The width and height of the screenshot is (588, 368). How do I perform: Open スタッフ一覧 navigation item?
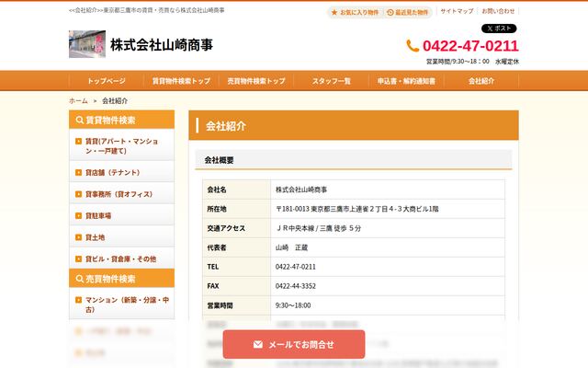332,81
